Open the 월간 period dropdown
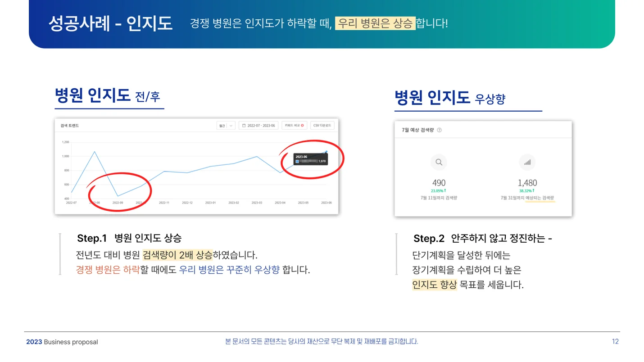The image size is (644, 362). point(226,126)
